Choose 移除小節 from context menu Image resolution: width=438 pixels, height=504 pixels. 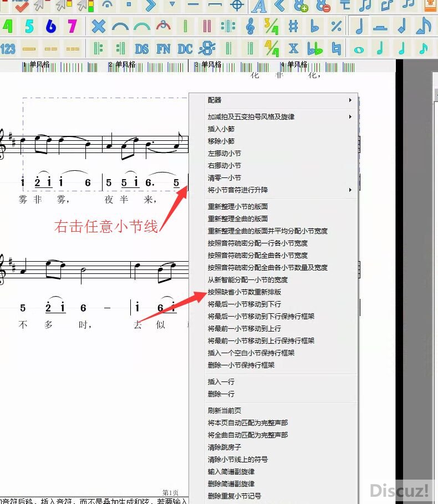(221, 141)
